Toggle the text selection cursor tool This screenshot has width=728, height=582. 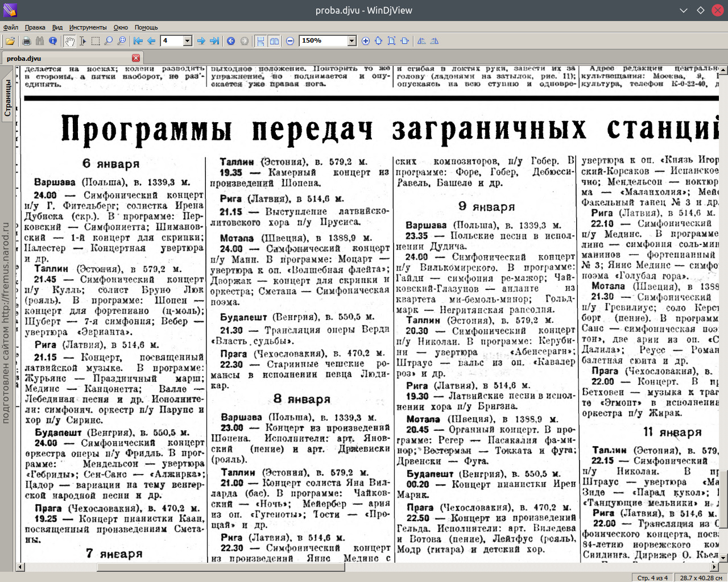point(82,41)
